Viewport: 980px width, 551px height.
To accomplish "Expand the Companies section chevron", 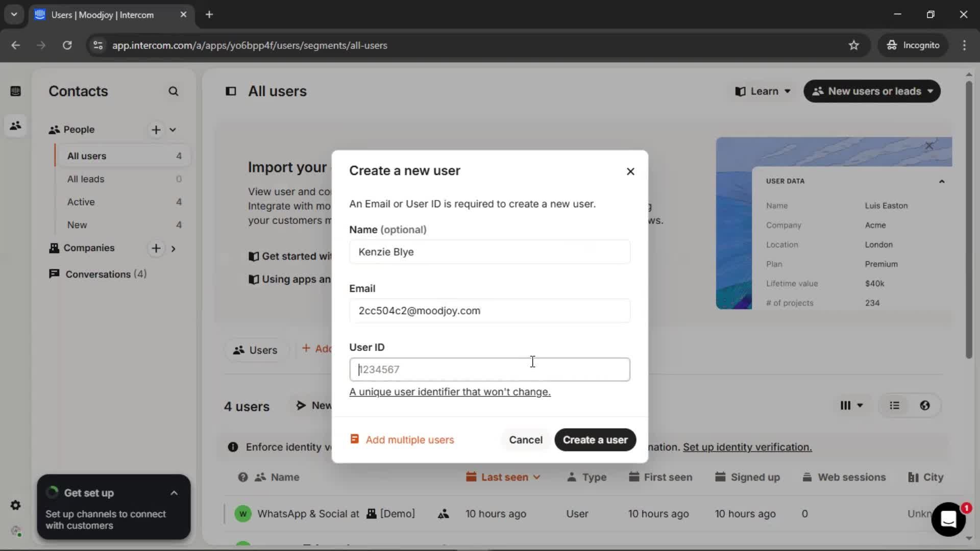I will coord(174,249).
